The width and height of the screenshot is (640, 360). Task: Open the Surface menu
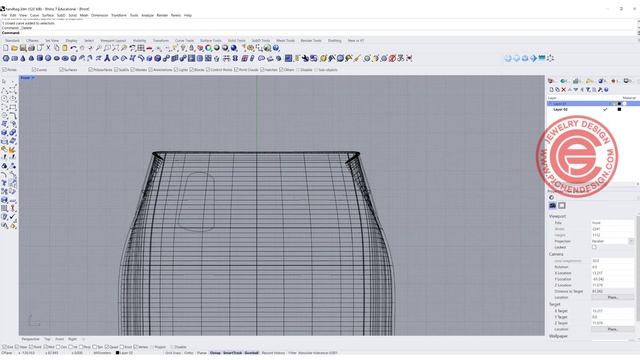pyautogui.click(x=48, y=15)
